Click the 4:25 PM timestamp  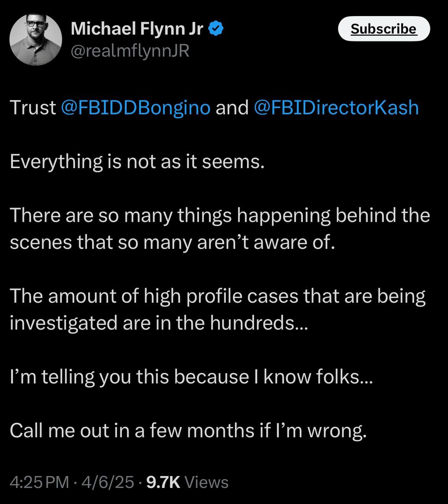point(39,482)
